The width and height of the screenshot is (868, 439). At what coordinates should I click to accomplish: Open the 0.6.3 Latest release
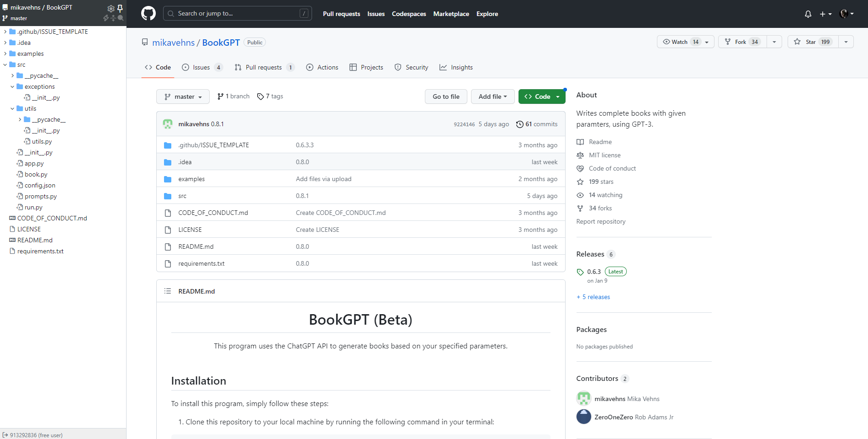602,272
